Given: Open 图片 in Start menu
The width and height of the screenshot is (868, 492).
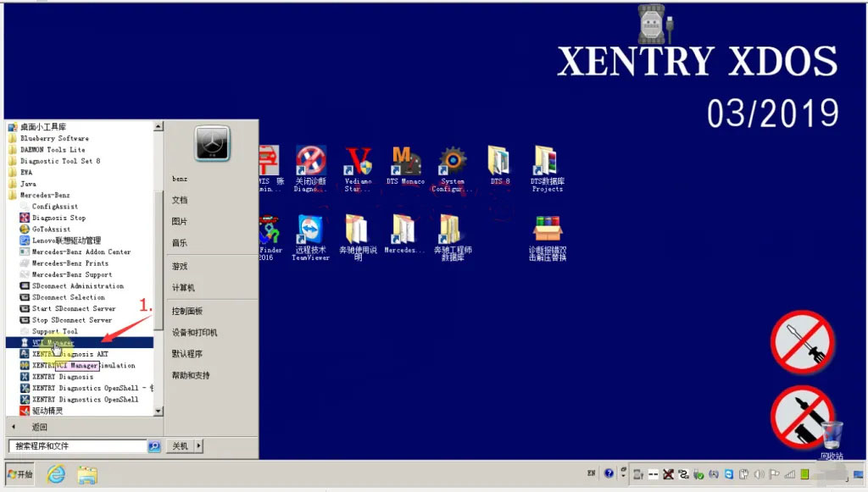Looking at the screenshot, I should pyautogui.click(x=180, y=222).
